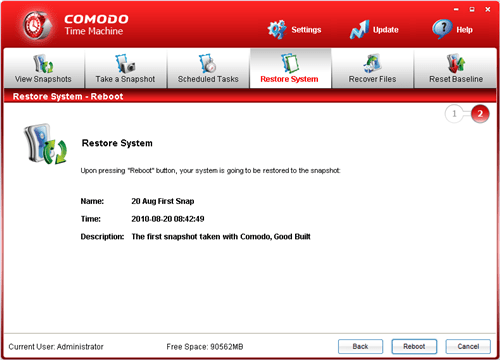
Task: Click the 'Description:' label
Action: [x=102, y=237]
